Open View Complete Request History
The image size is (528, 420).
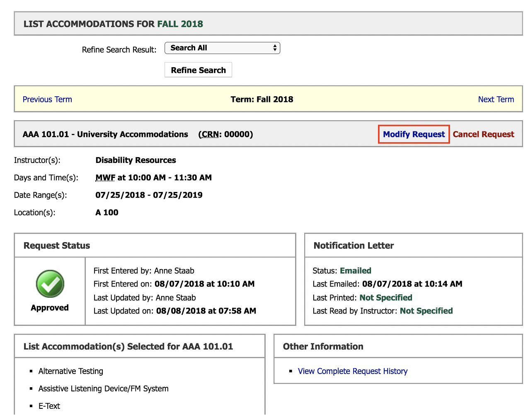[x=353, y=371]
